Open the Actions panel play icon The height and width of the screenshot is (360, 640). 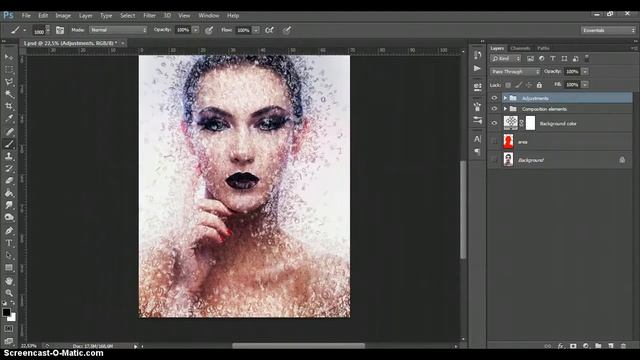(477, 68)
